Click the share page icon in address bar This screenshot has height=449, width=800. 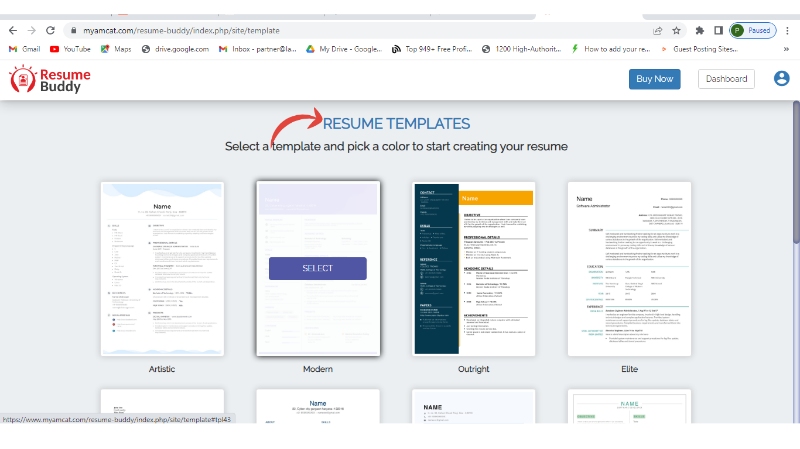pos(655,31)
